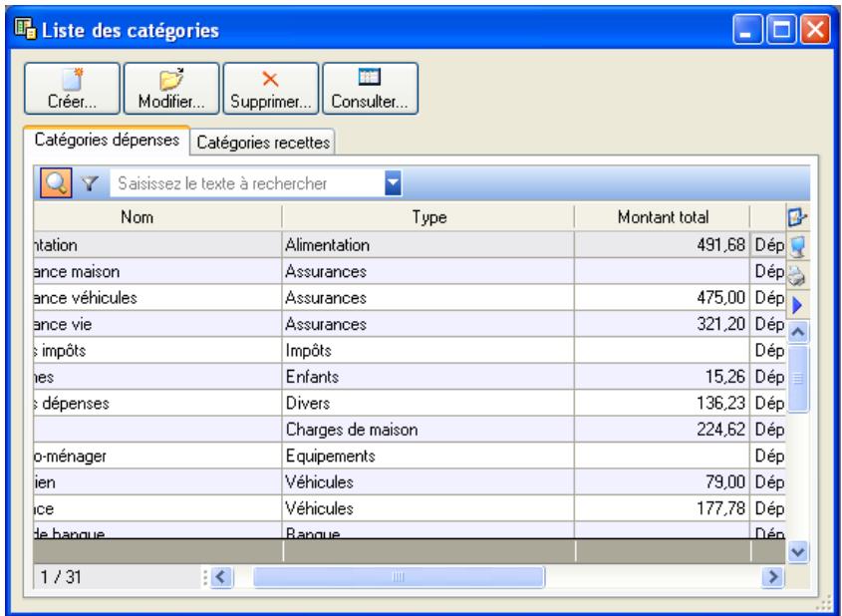Select the 'o-ménager' name cell

[157, 456]
